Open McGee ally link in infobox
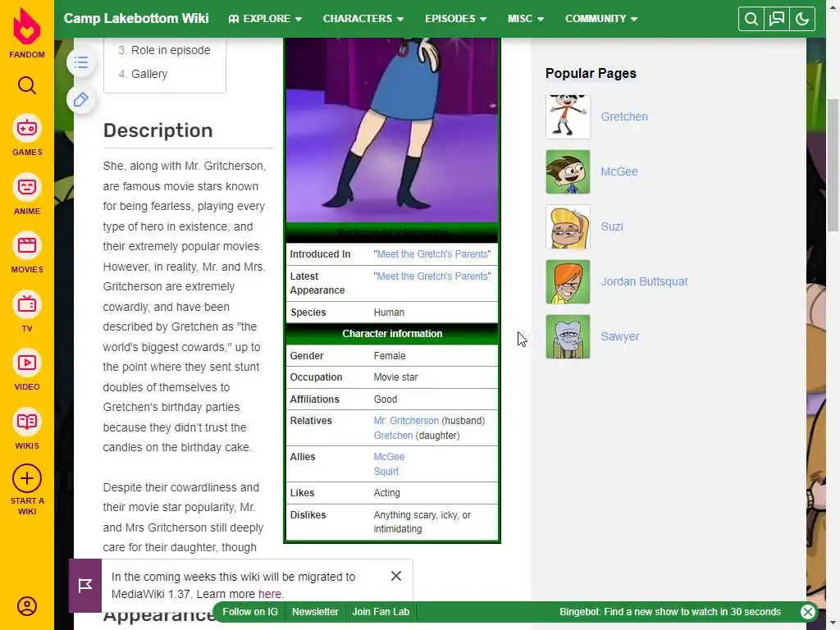The height and width of the screenshot is (630, 840). [389, 456]
